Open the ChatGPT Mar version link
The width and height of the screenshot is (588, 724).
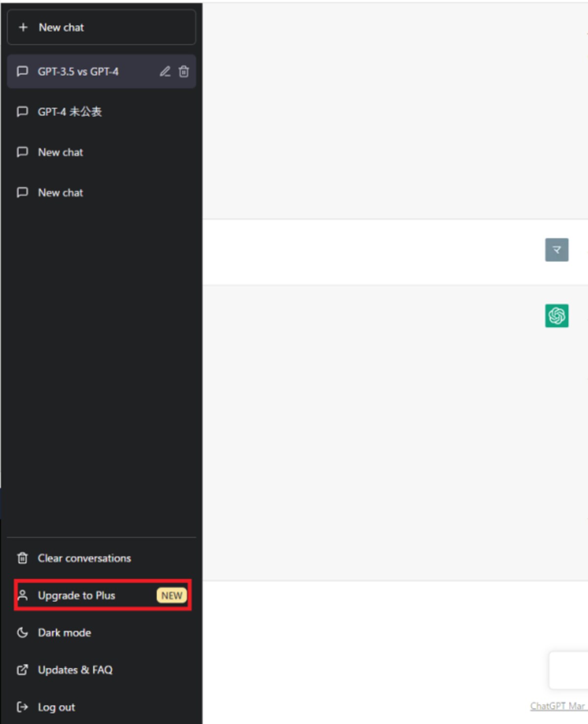(559, 706)
